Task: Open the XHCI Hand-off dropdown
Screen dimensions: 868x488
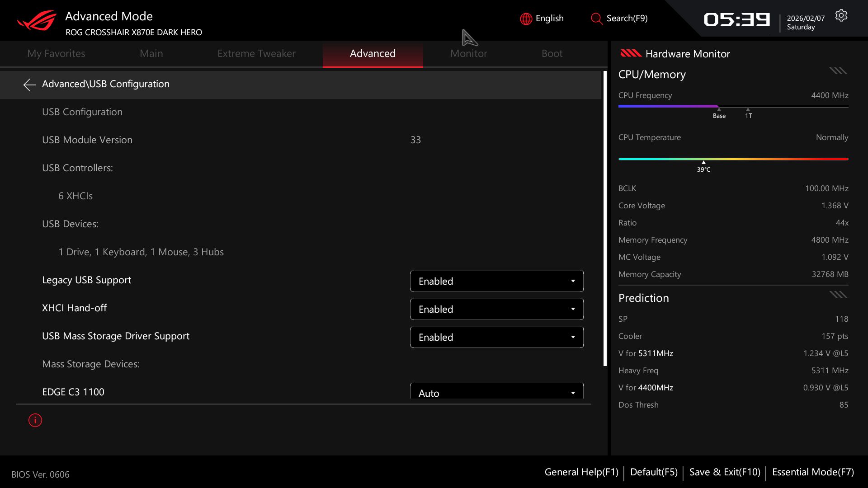Action: tap(496, 309)
